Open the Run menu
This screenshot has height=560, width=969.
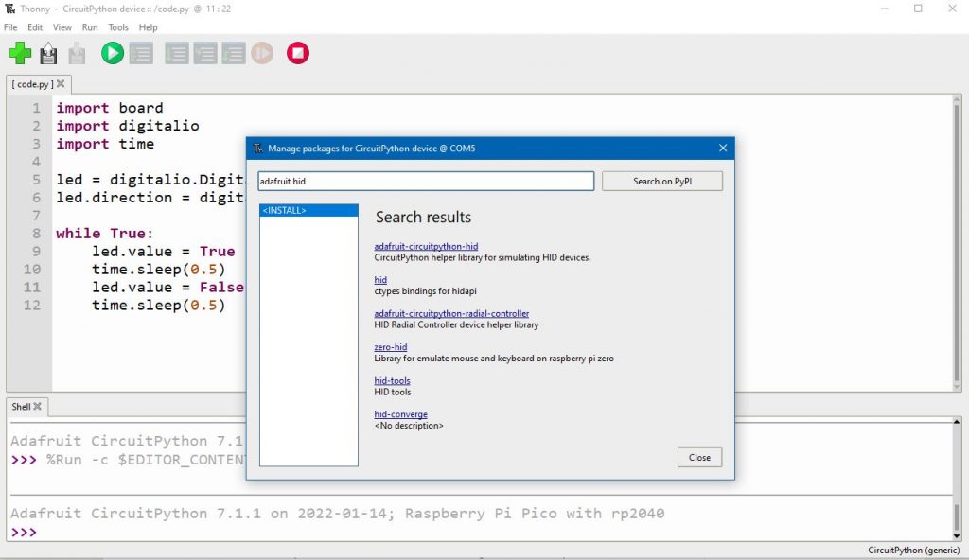(x=90, y=27)
